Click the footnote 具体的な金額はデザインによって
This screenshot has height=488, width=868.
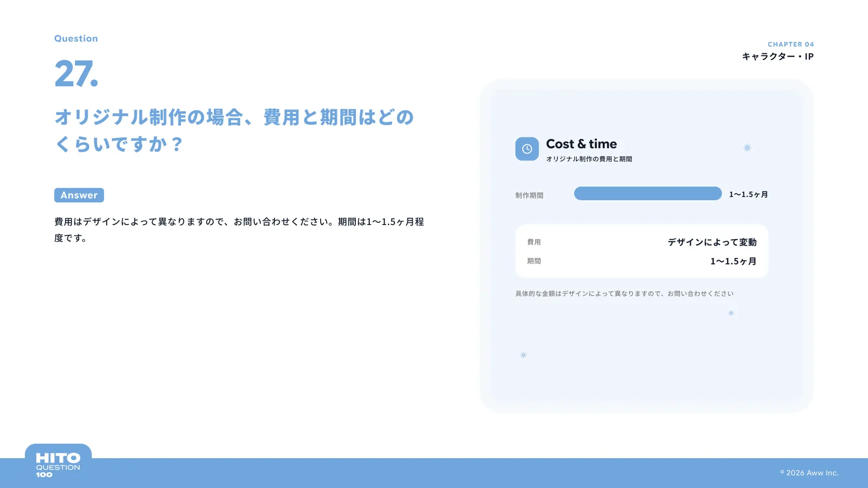[x=624, y=293]
